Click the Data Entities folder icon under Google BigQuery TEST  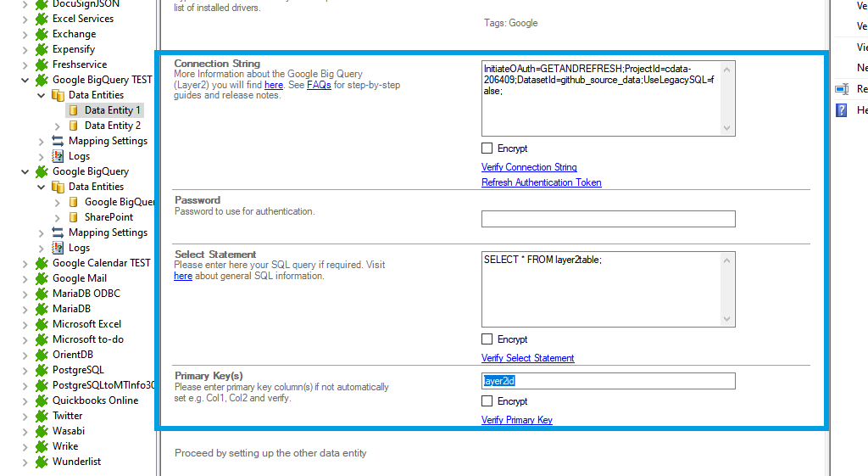58,95
